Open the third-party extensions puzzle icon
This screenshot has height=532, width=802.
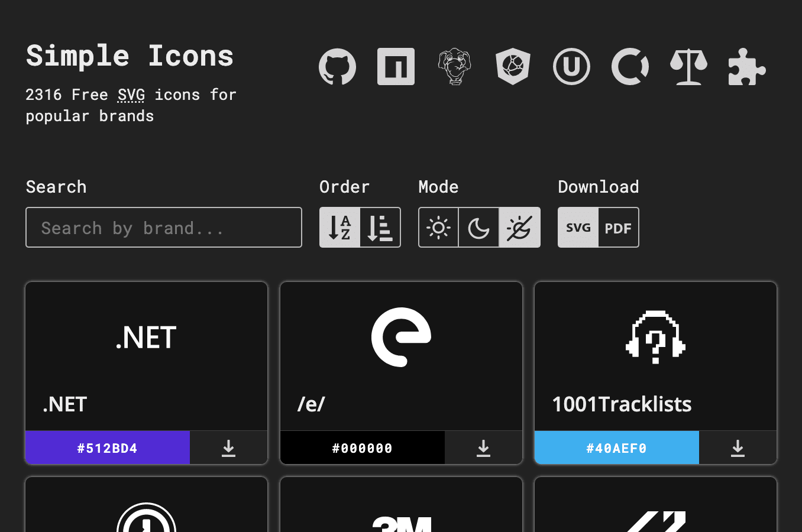[746, 66]
